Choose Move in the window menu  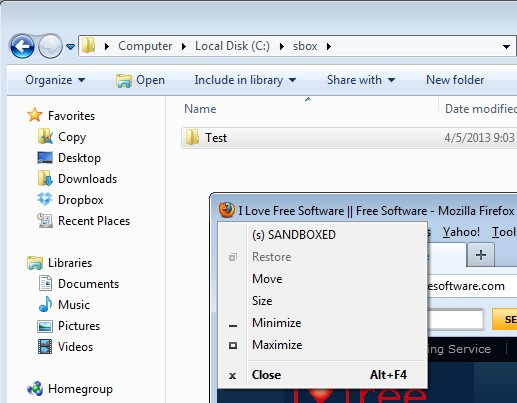322,279
